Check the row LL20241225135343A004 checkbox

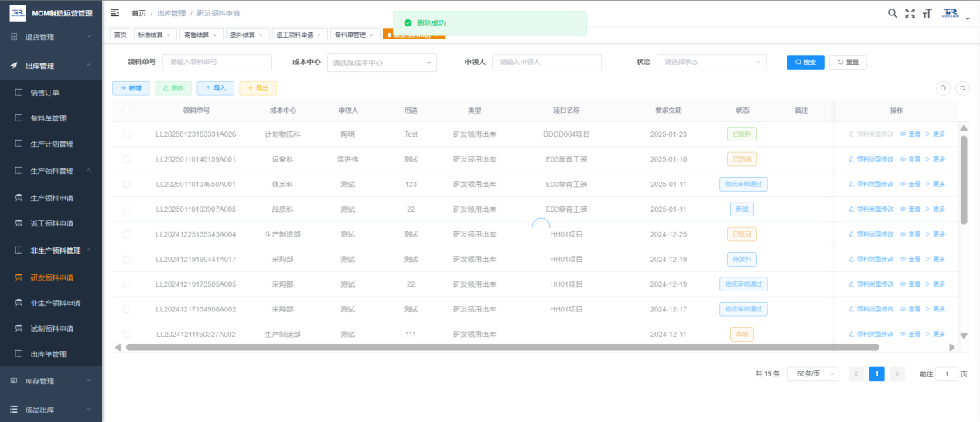tap(127, 234)
